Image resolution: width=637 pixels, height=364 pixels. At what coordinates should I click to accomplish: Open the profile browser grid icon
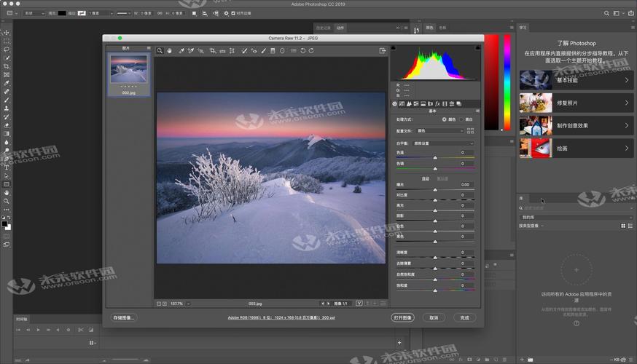pyautogui.click(x=470, y=130)
